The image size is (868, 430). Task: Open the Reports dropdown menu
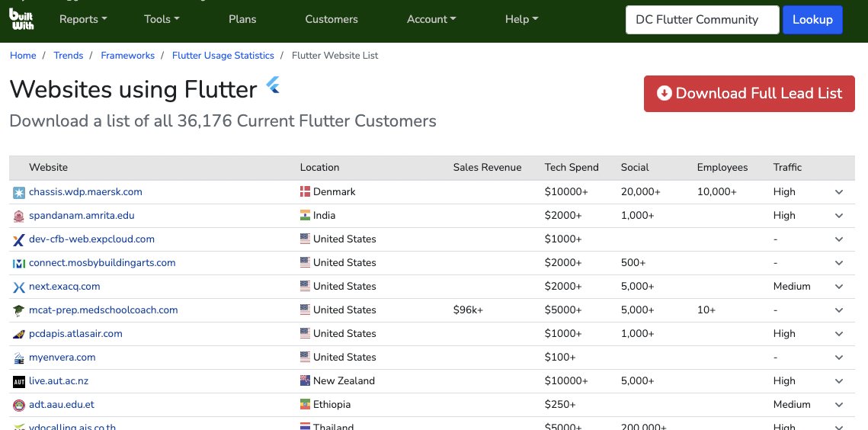pyautogui.click(x=83, y=19)
